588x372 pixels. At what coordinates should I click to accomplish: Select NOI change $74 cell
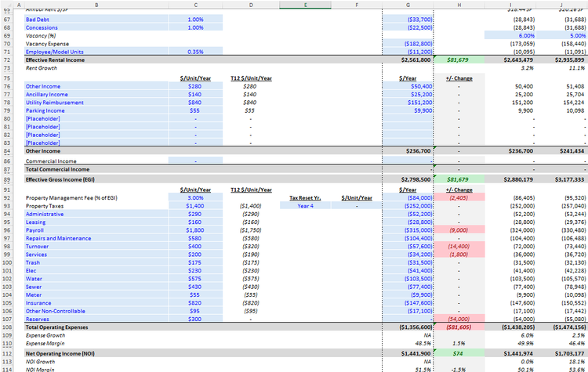pyautogui.click(x=459, y=354)
